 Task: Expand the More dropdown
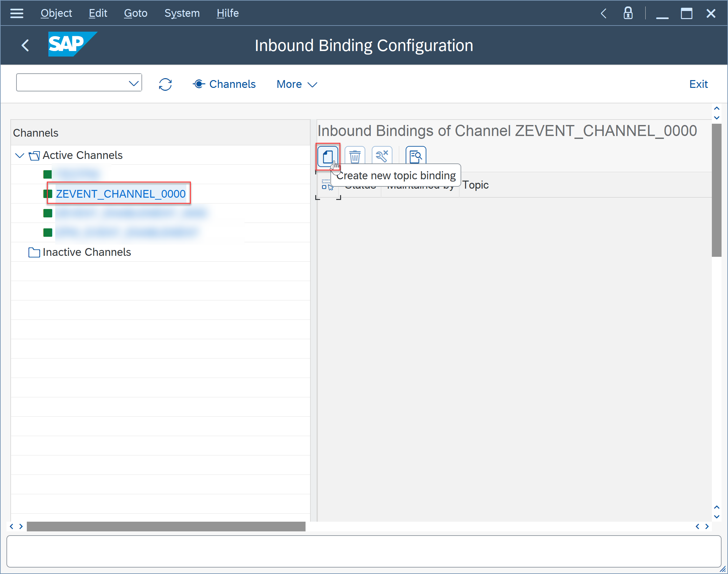296,84
